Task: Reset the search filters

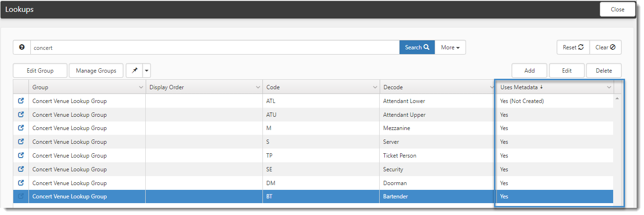Action: [573, 47]
